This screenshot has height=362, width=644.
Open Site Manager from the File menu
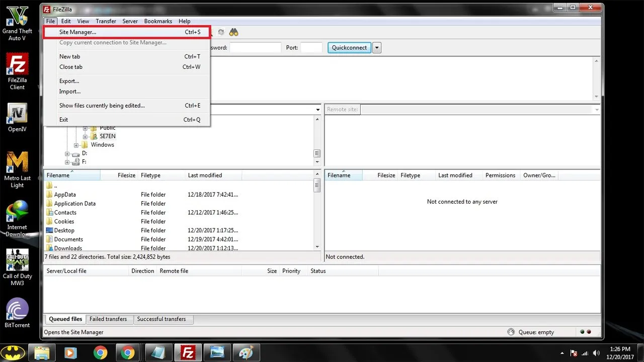[x=127, y=32]
